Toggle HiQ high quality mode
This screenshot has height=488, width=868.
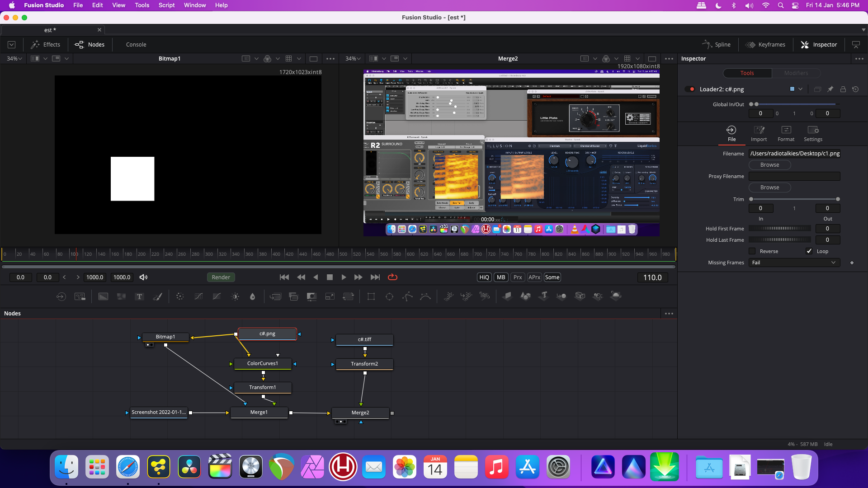point(484,277)
